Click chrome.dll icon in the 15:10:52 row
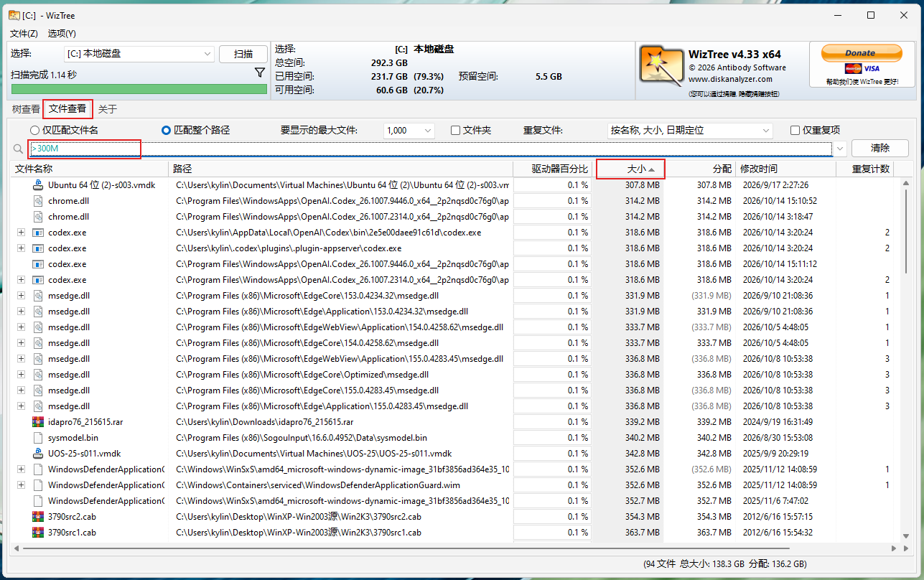924x580 pixels. pyautogui.click(x=38, y=200)
